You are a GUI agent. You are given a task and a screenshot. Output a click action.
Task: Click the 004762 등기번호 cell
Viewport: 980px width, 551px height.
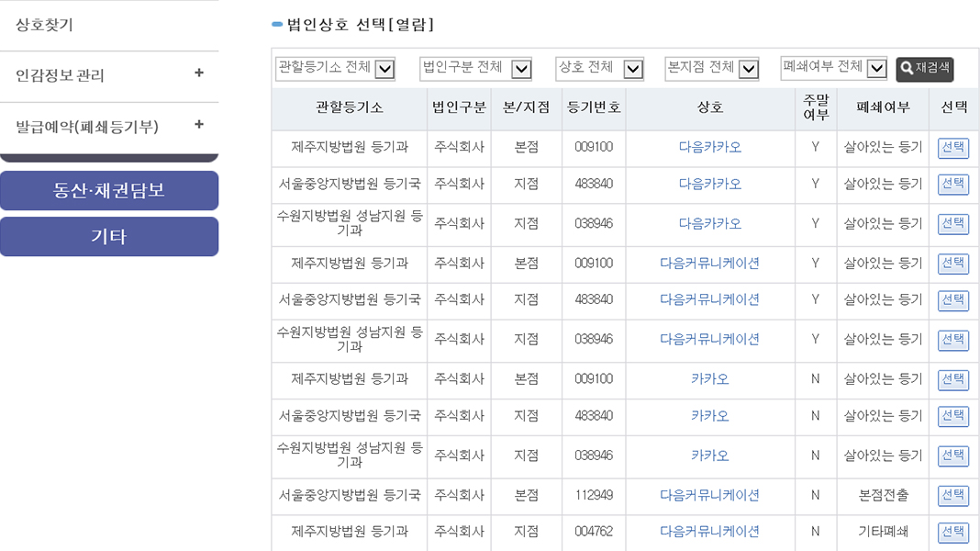click(594, 532)
